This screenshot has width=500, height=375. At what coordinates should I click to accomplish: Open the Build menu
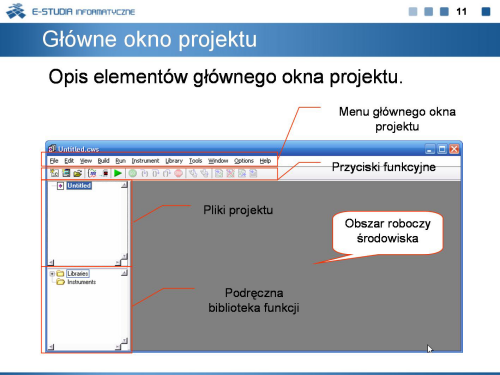point(103,161)
